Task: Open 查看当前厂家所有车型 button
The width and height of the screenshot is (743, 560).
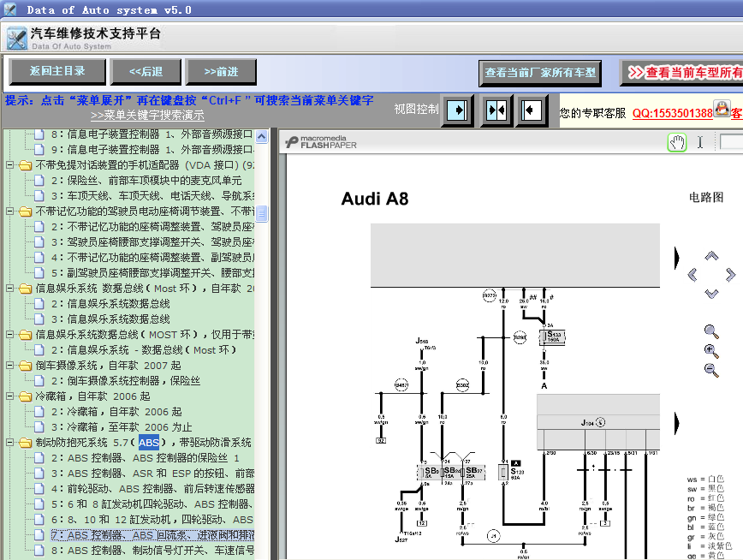Action: pyautogui.click(x=540, y=73)
